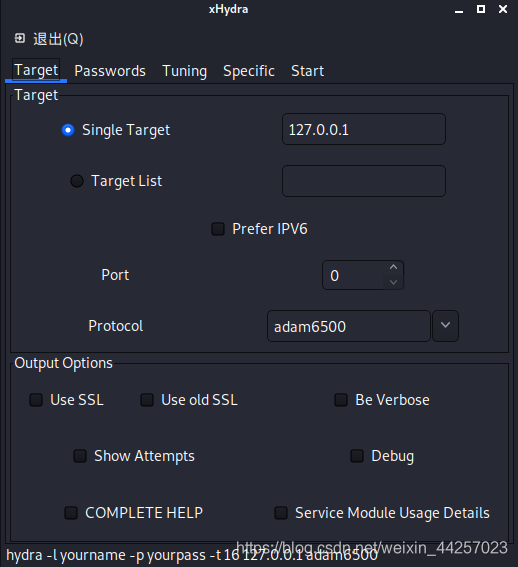Click the 退出(Q) quit menu item
Image resolution: width=518 pixels, height=567 pixels.
click(58, 39)
